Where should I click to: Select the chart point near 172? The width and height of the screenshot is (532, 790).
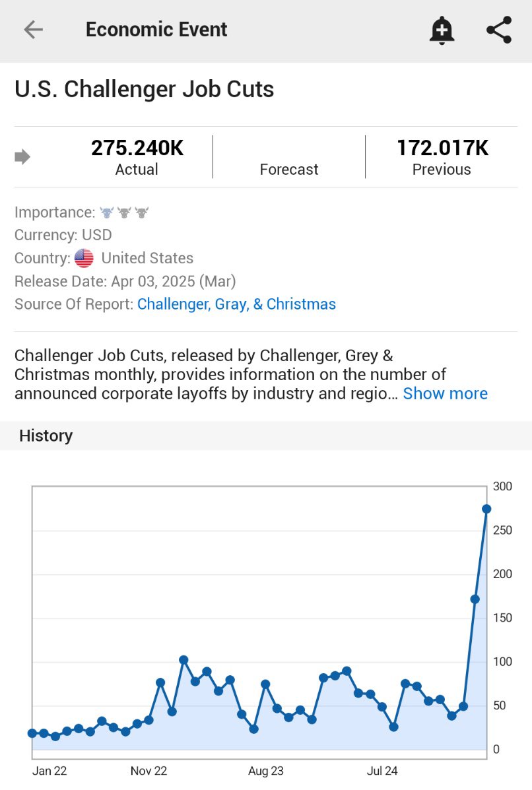(x=475, y=599)
